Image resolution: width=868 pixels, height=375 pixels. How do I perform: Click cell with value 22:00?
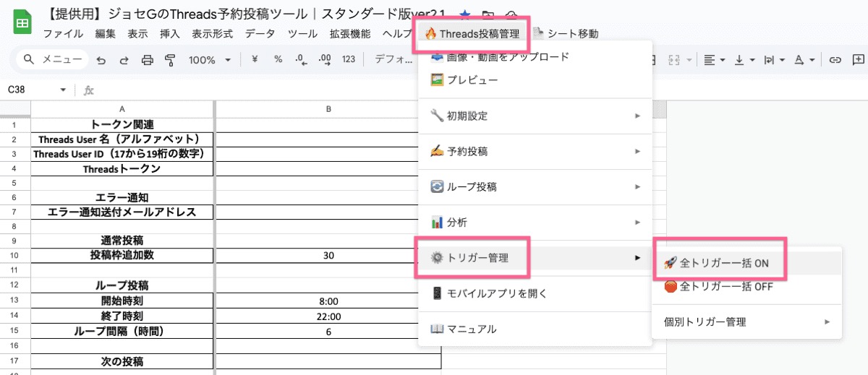[x=328, y=316]
